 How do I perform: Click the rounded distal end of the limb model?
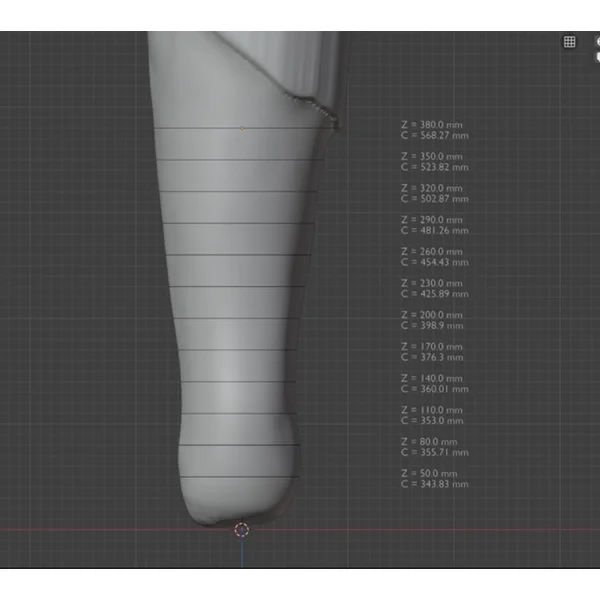[238, 495]
